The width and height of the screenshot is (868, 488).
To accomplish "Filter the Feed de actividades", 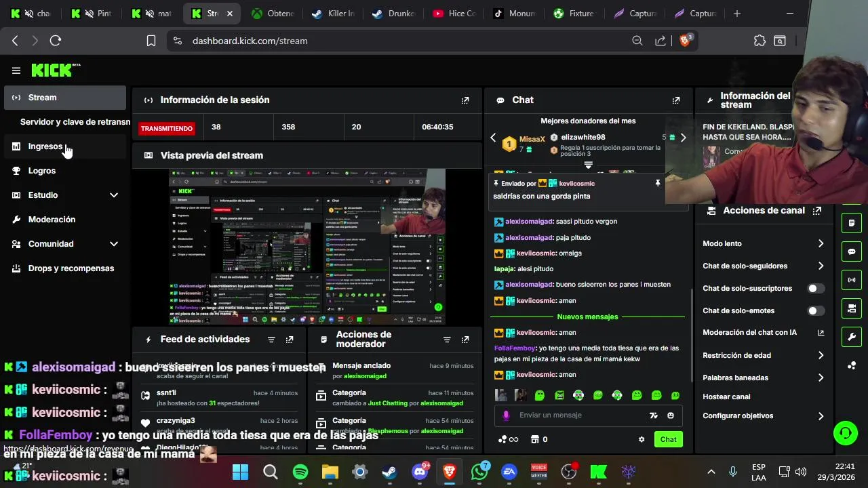I will tap(271, 340).
